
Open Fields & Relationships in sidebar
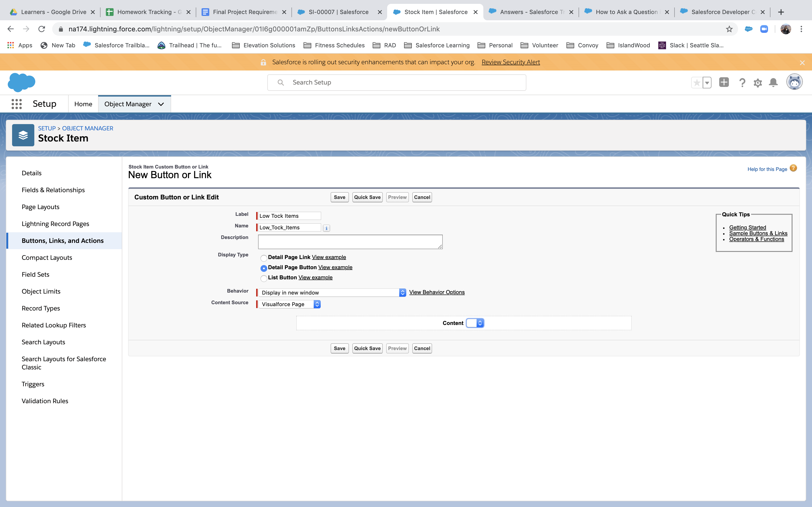point(53,190)
